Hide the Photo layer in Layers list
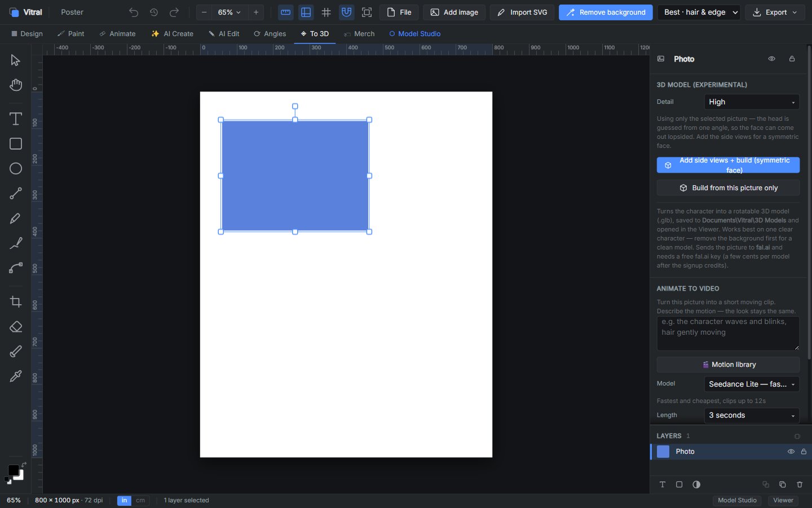Image resolution: width=812 pixels, height=508 pixels. click(791, 452)
